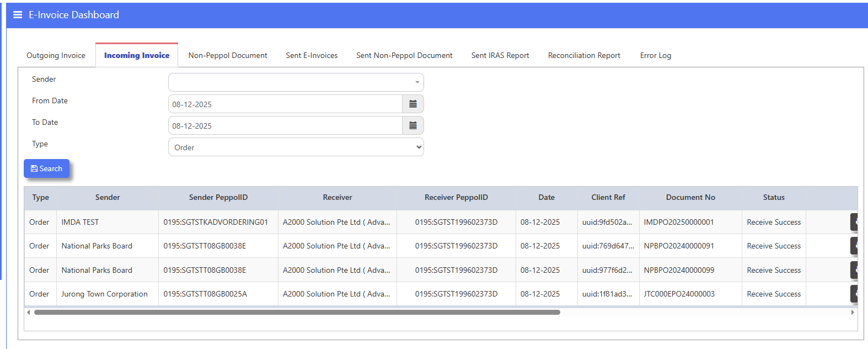Click document number NPBPO20240000091
This screenshot has height=349, width=868.
click(679, 246)
